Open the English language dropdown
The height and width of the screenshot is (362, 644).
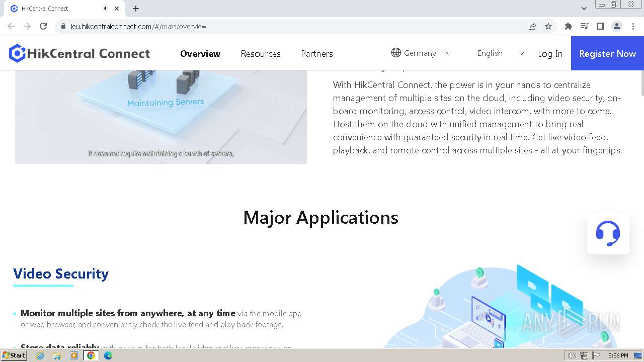pyautogui.click(x=501, y=53)
